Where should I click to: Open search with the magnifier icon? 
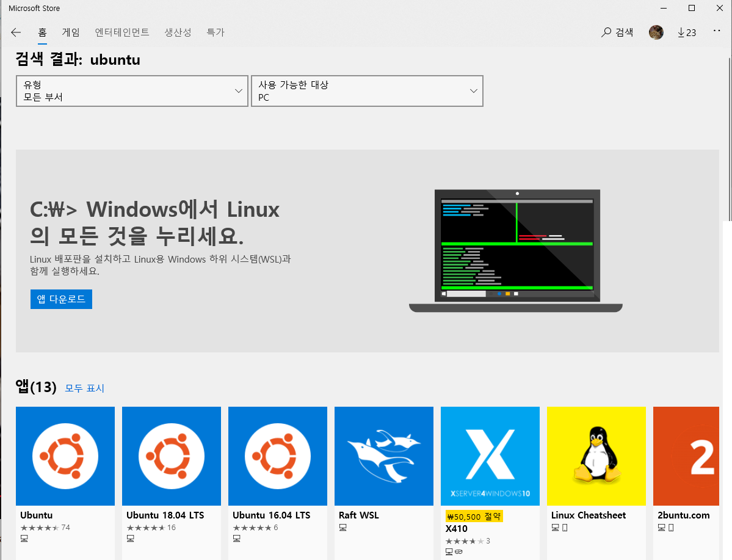(x=606, y=32)
